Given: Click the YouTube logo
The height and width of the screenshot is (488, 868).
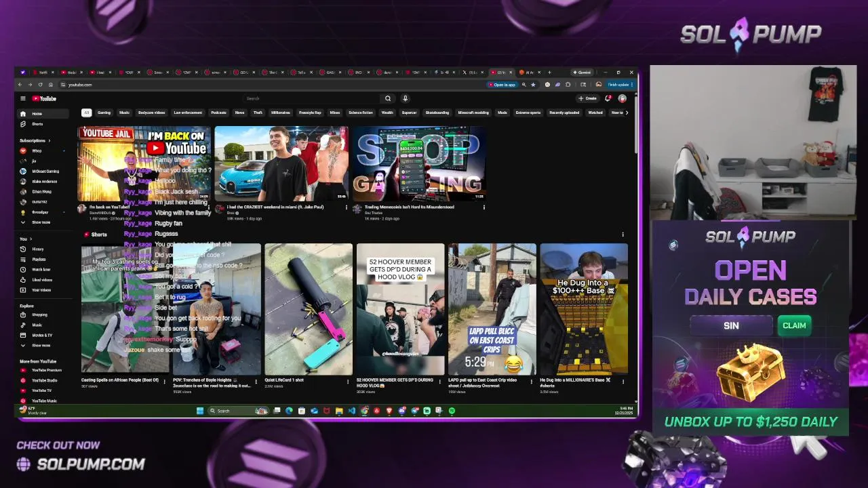Looking at the screenshot, I should 44,98.
